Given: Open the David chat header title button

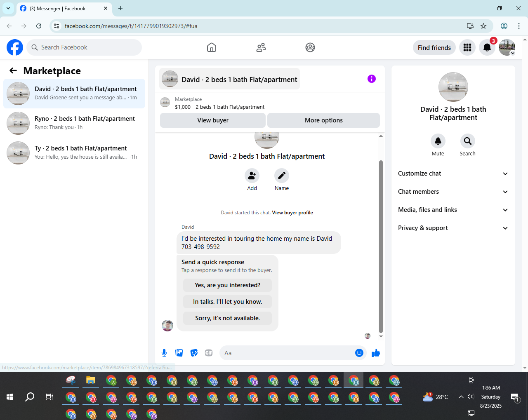Looking at the screenshot, I should (x=230, y=79).
